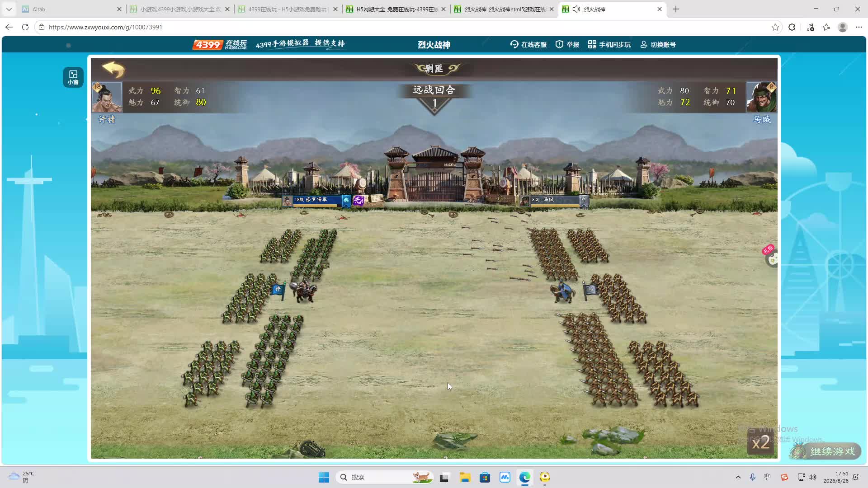Screen dimensions: 868x488
Task: Click the 马 flag on battlefield
Action: click(x=590, y=290)
